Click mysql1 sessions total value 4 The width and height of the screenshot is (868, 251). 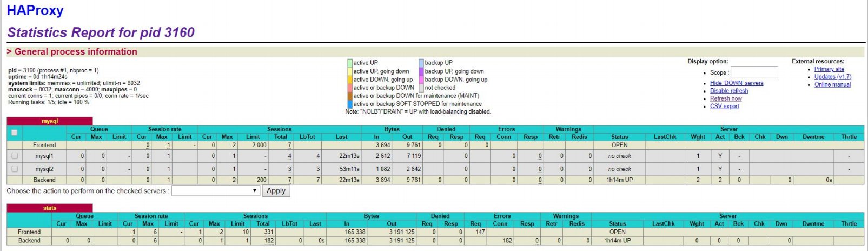290,156
